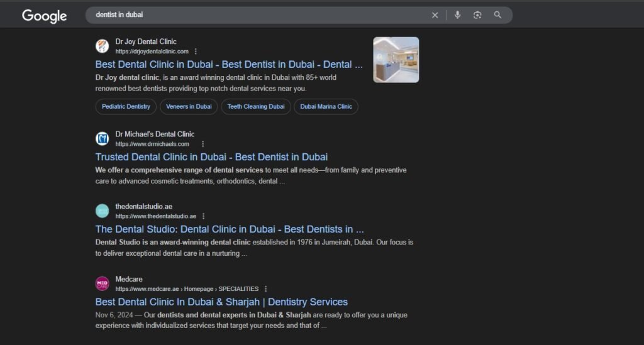The height and width of the screenshot is (345, 644).
Task: Open search by image lens icon
Action: tap(477, 15)
